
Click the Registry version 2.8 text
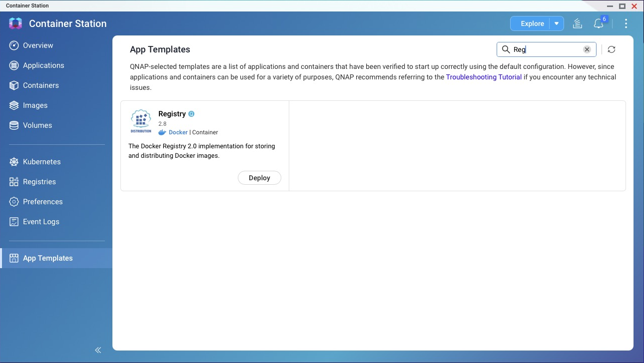click(x=162, y=124)
